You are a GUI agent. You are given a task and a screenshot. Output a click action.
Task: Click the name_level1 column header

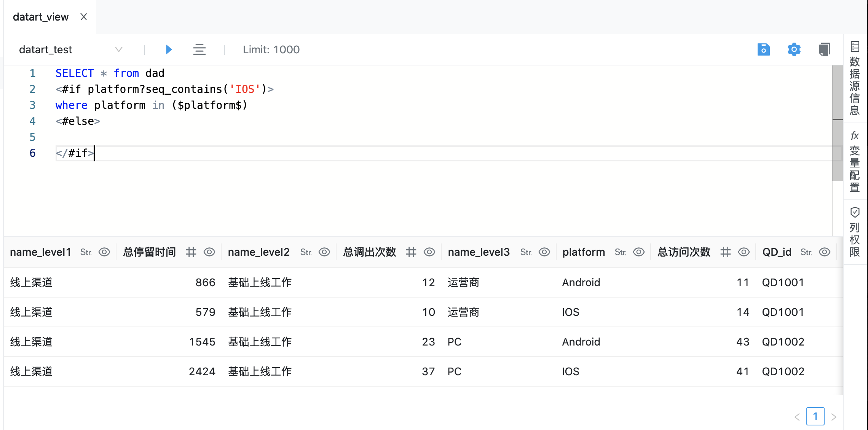(x=40, y=252)
